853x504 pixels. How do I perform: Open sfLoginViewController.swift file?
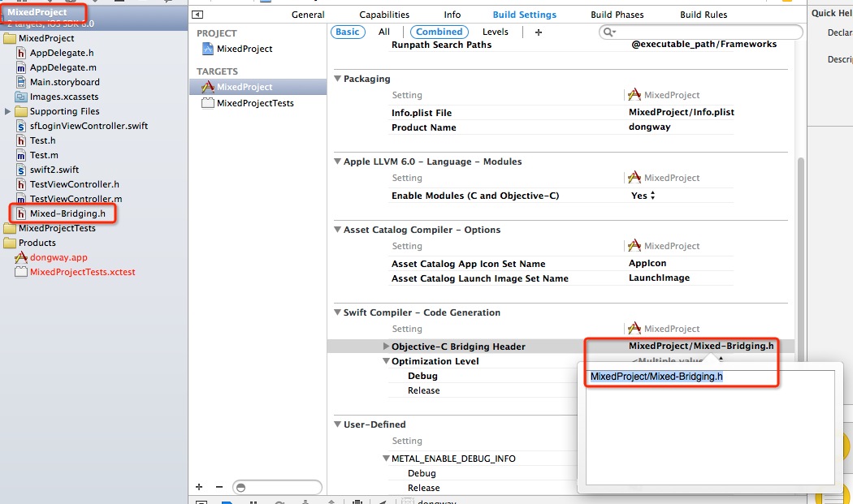(89, 126)
